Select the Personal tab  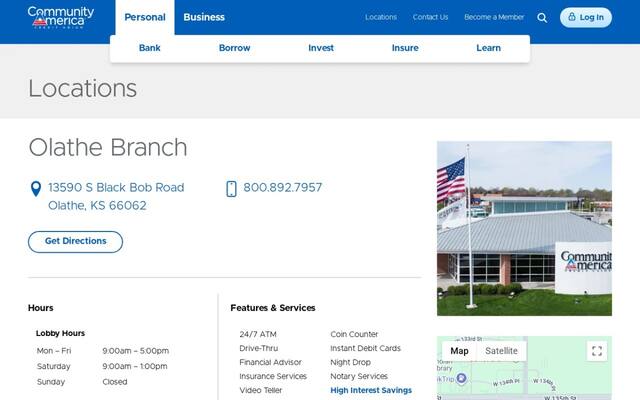(x=145, y=17)
